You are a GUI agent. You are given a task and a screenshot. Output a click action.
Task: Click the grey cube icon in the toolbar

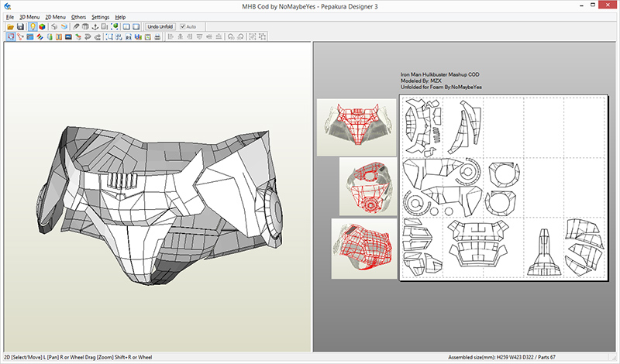coord(54,26)
